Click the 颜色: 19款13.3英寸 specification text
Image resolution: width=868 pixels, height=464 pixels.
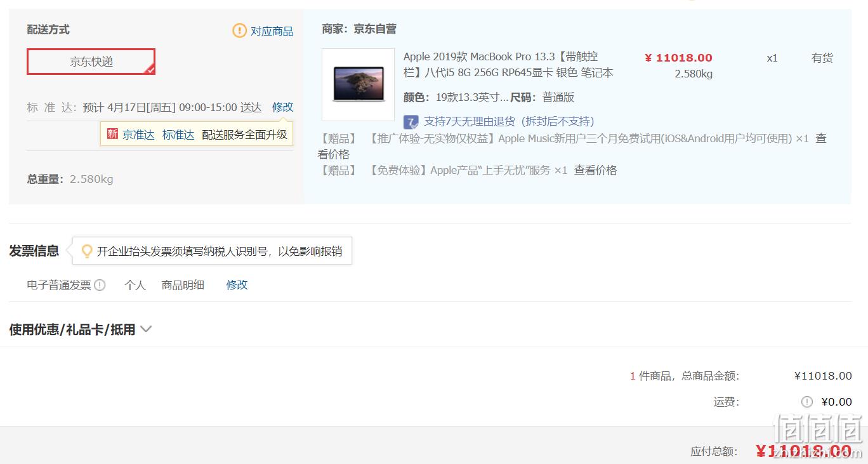tap(456, 97)
